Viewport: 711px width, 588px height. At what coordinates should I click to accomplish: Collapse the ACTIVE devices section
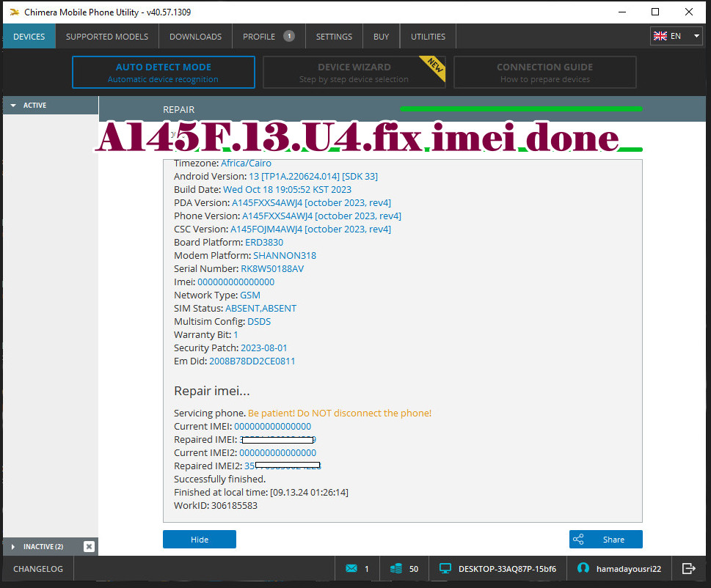13,105
